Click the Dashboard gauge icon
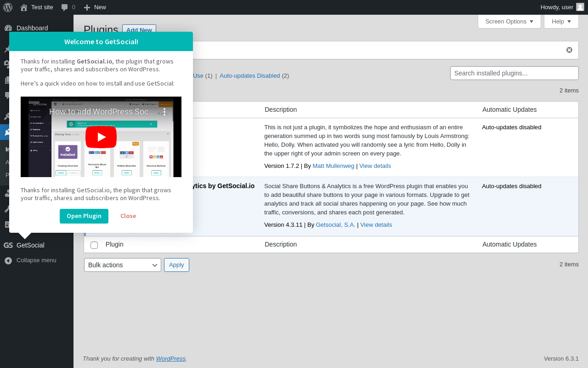Viewport: 588px width, 368px height. point(8,28)
